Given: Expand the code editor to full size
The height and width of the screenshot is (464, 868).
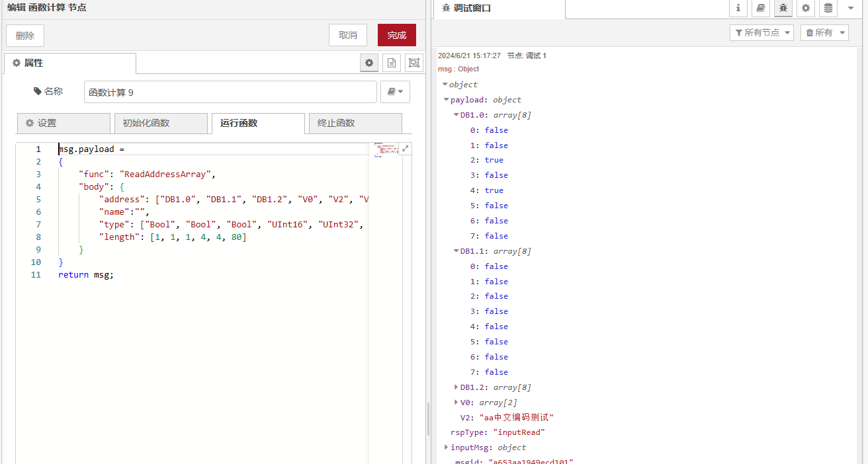Looking at the screenshot, I should tap(405, 149).
